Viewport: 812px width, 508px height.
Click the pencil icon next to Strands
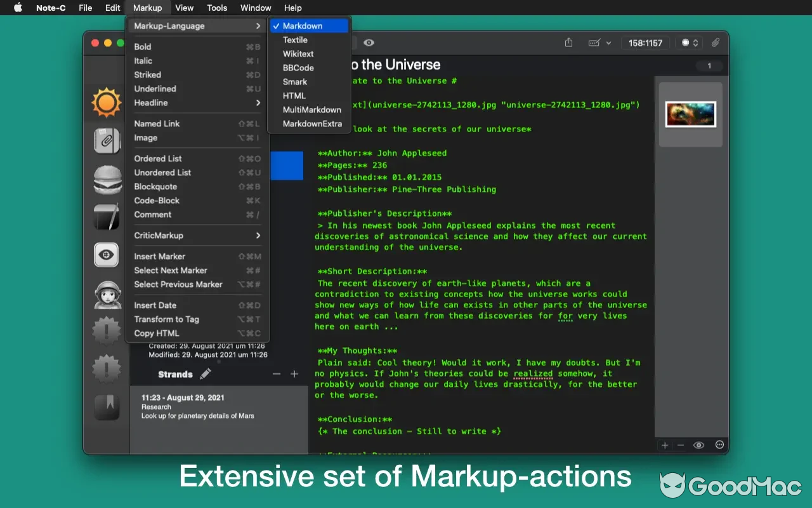coord(206,374)
